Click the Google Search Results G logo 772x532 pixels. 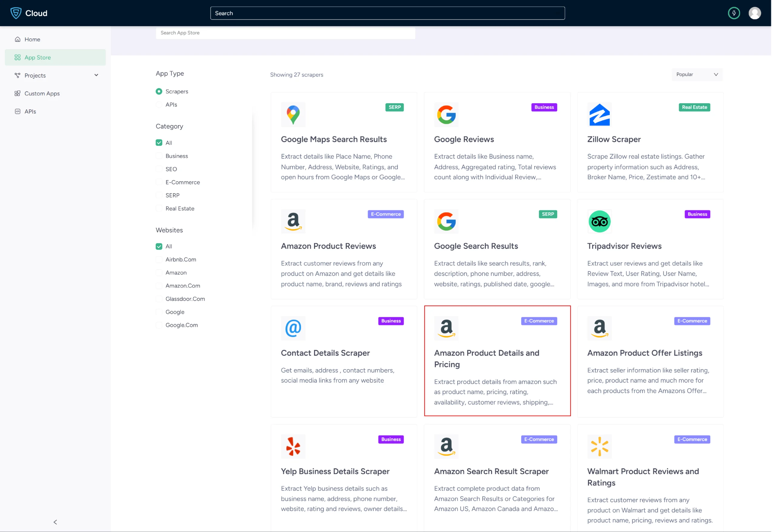(446, 221)
